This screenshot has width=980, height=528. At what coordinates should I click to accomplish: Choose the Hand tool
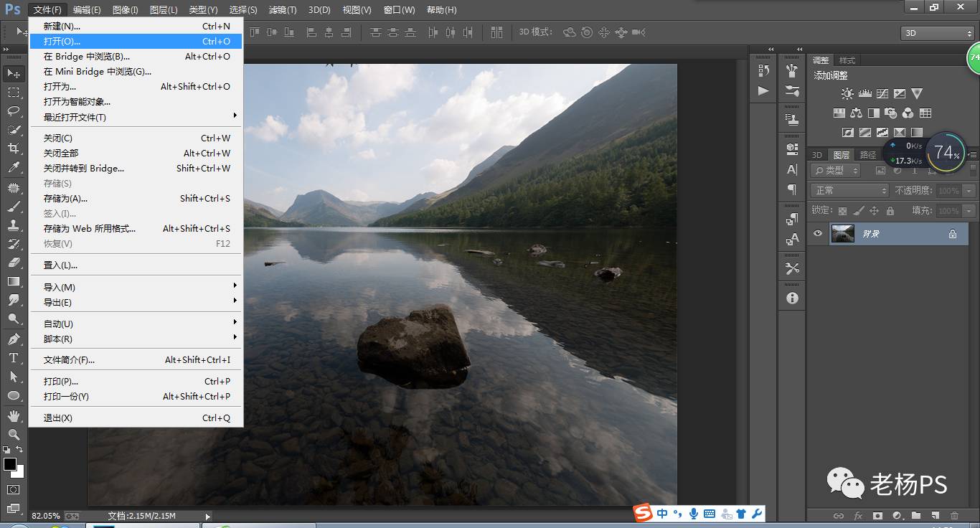[x=14, y=415]
